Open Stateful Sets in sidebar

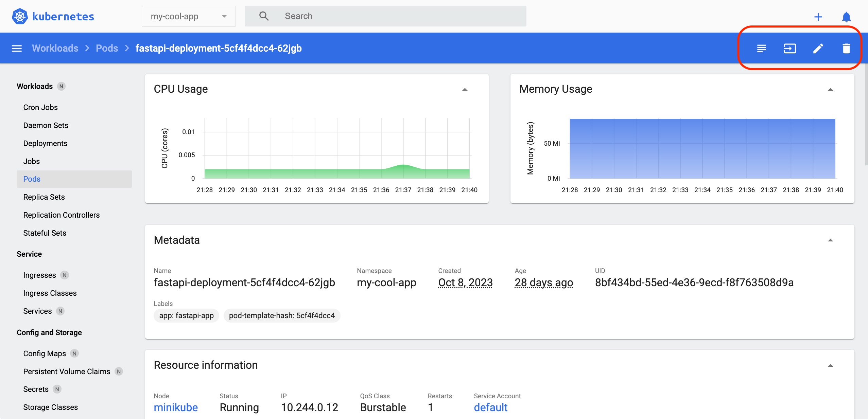tap(45, 233)
